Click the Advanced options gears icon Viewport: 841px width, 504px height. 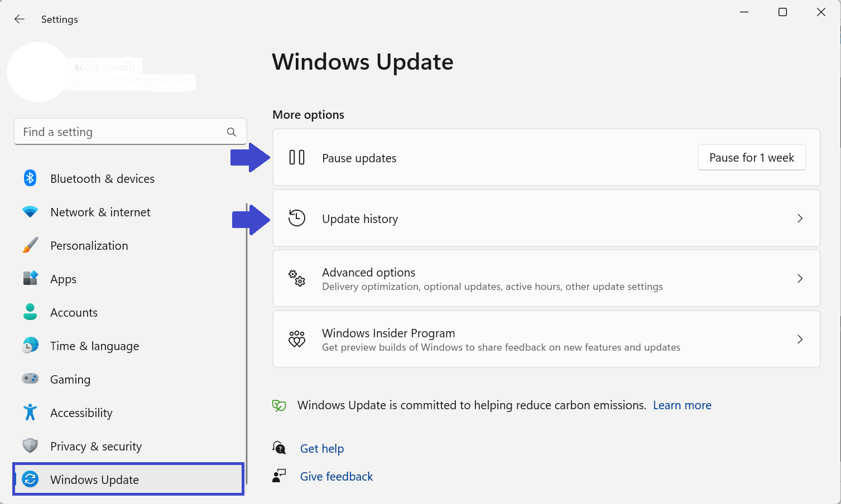pyautogui.click(x=297, y=278)
